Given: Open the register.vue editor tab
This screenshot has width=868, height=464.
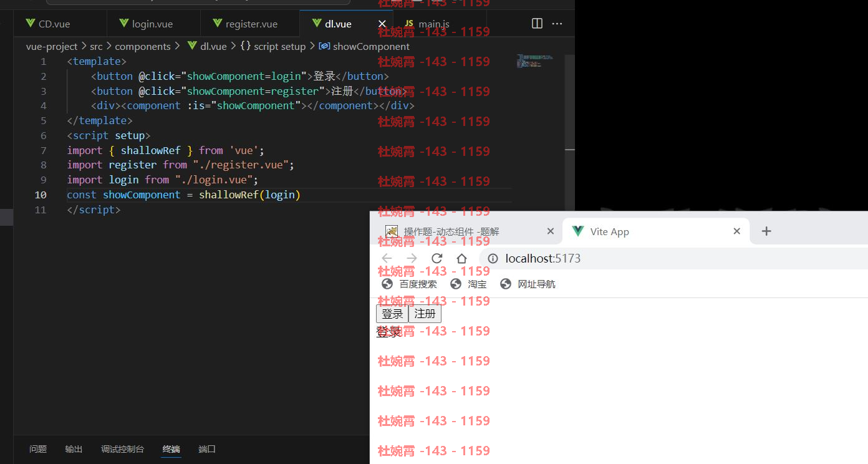Looking at the screenshot, I should pyautogui.click(x=249, y=24).
